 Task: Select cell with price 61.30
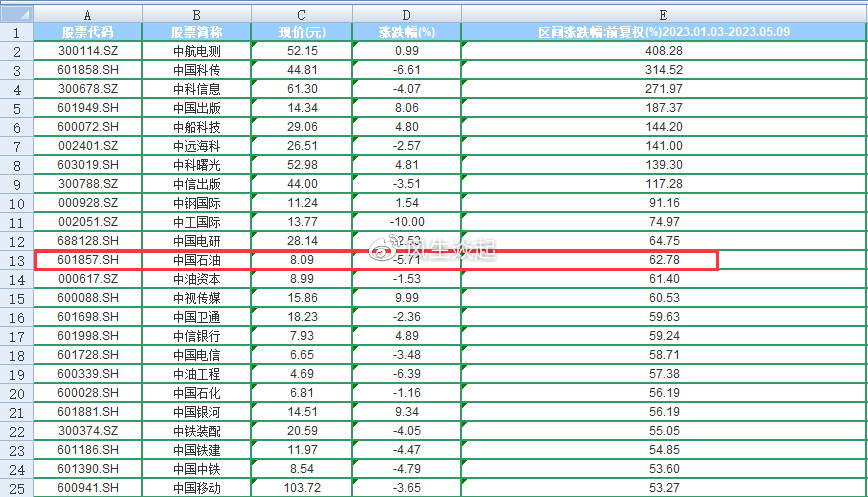click(302, 89)
